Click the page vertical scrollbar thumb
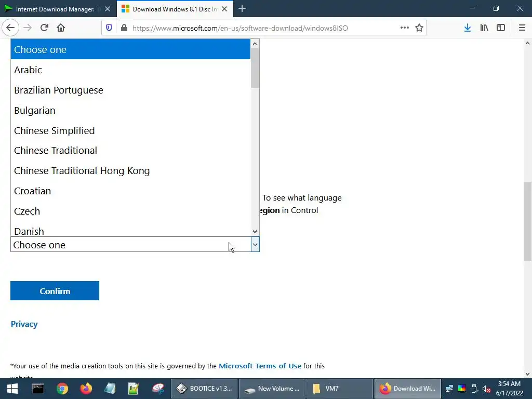Viewport: 532px width, 399px height. tap(527, 221)
